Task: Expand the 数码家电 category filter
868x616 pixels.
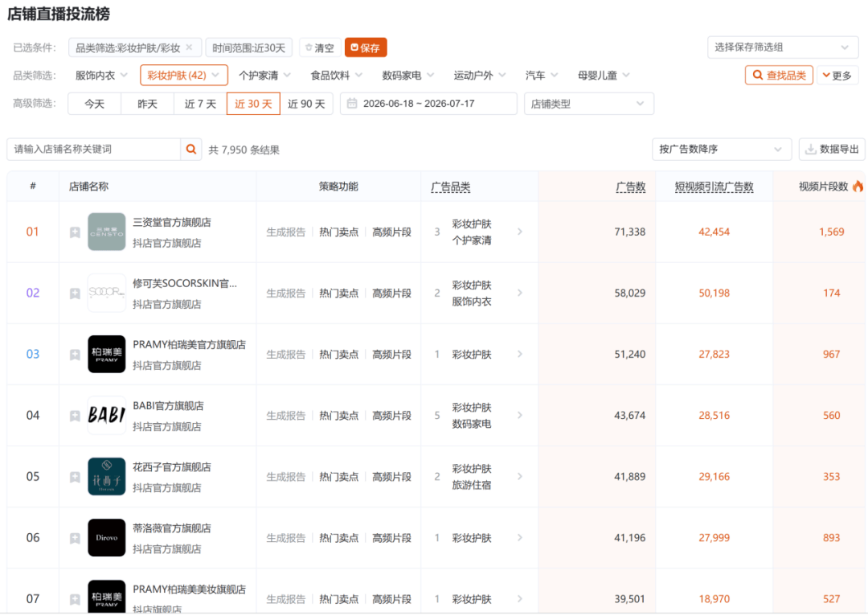Action: [408, 76]
